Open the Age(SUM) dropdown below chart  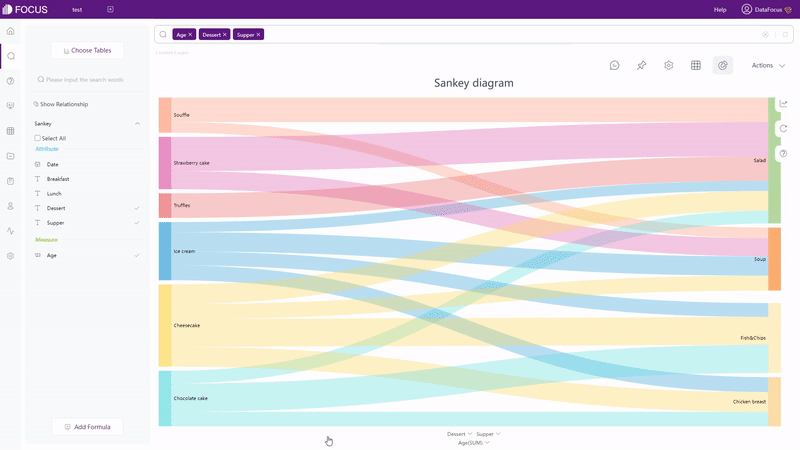[x=473, y=443]
